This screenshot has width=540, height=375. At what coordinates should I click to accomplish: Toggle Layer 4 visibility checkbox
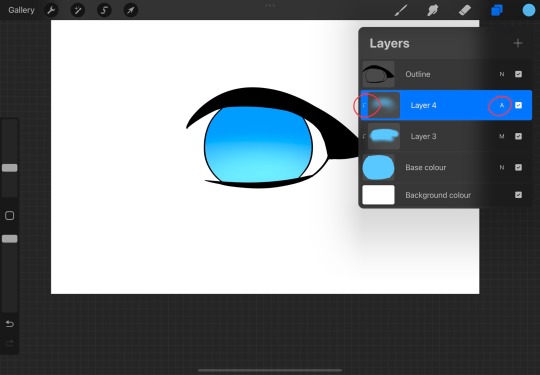pyautogui.click(x=518, y=105)
